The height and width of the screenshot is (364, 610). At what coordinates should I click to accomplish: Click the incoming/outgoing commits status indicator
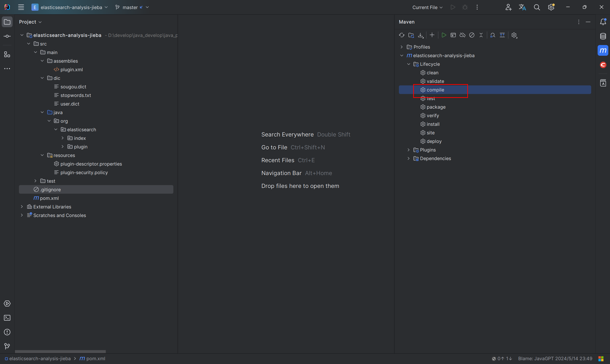(502, 359)
